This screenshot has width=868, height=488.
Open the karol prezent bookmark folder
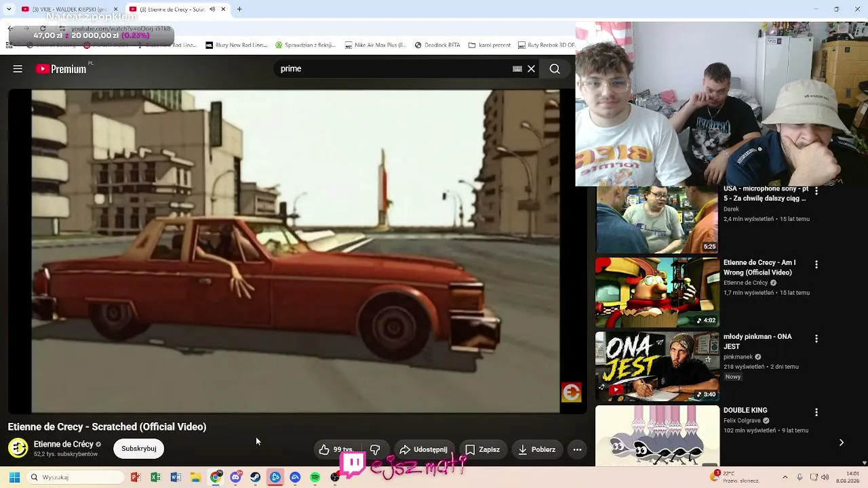click(489, 45)
